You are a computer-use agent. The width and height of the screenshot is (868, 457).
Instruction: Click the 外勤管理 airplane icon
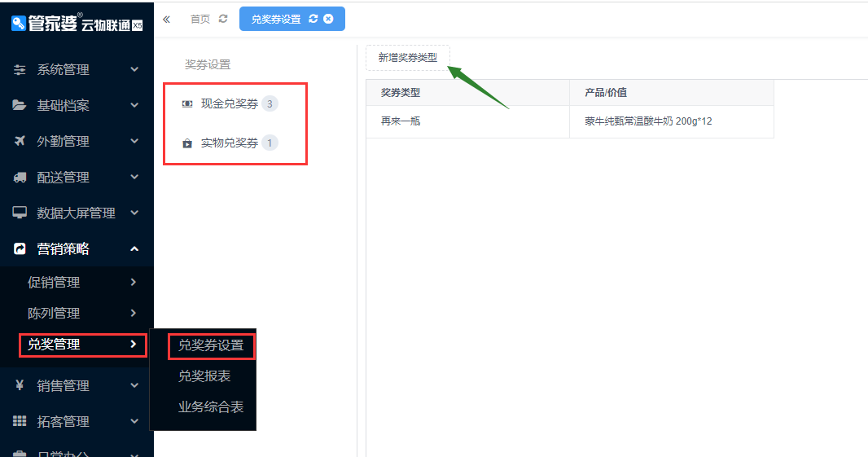(x=20, y=142)
